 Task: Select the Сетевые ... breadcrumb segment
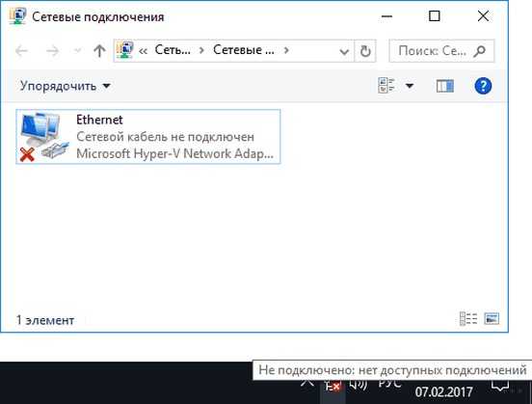[243, 50]
